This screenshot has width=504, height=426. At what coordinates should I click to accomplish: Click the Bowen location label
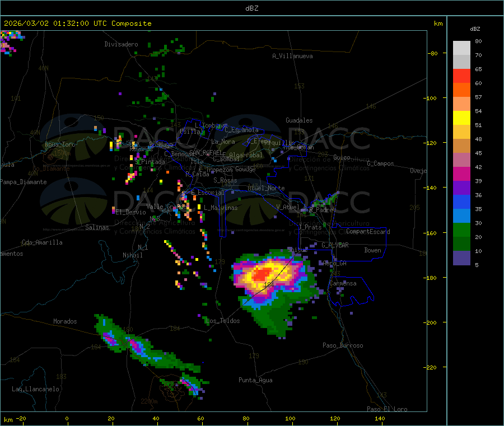tap(372, 250)
